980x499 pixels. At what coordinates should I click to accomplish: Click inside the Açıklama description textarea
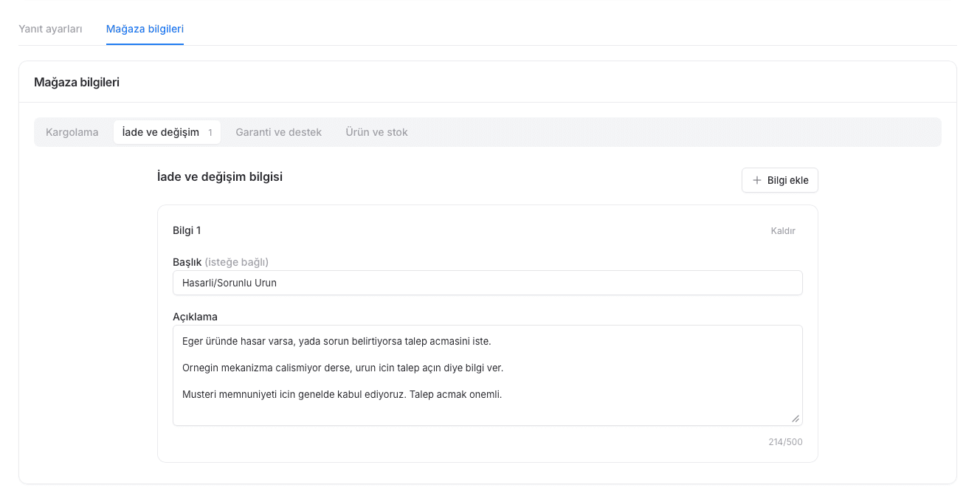pyautogui.click(x=488, y=376)
